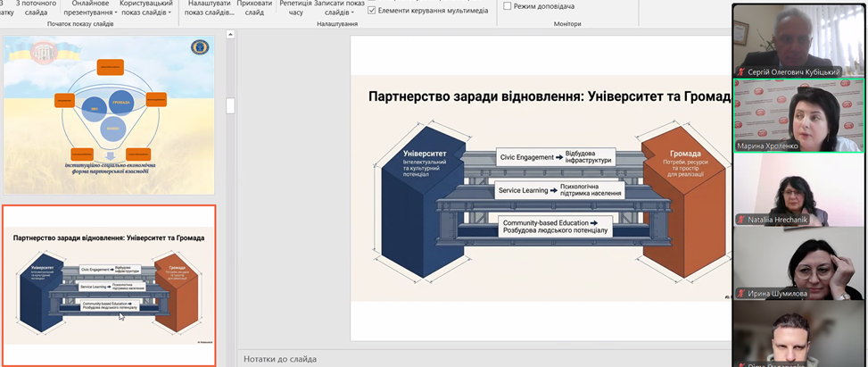
Task: Click muted mic icon next to Nataliia Hrechanik
Action: click(x=740, y=220)
